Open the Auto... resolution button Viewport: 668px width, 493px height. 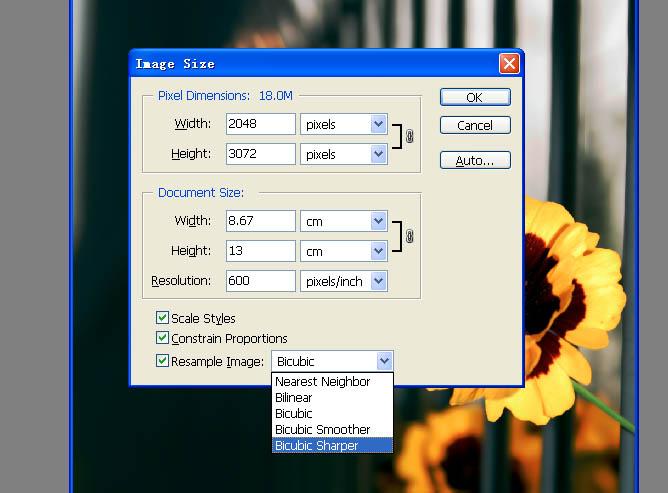point(475,160)
